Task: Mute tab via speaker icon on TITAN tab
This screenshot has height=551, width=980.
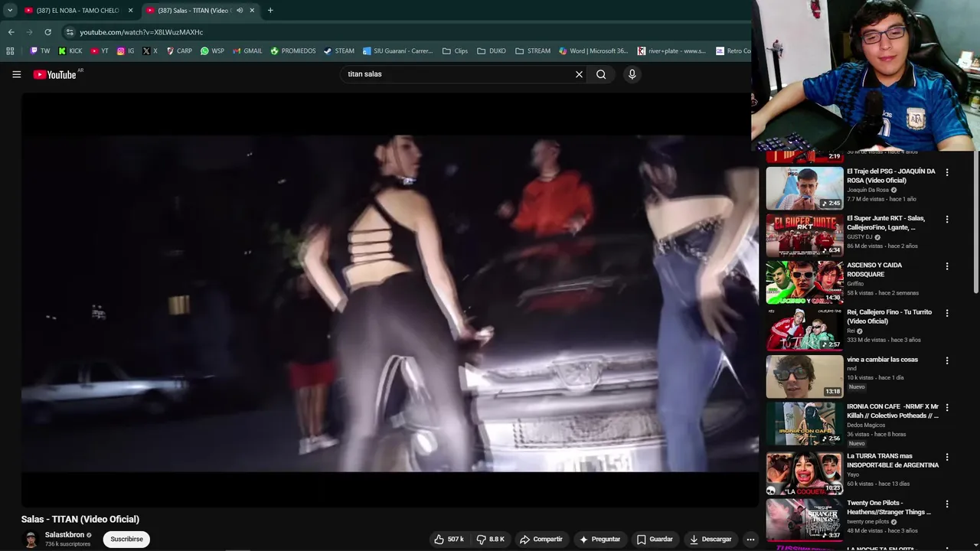Action: tap(240, 11)
